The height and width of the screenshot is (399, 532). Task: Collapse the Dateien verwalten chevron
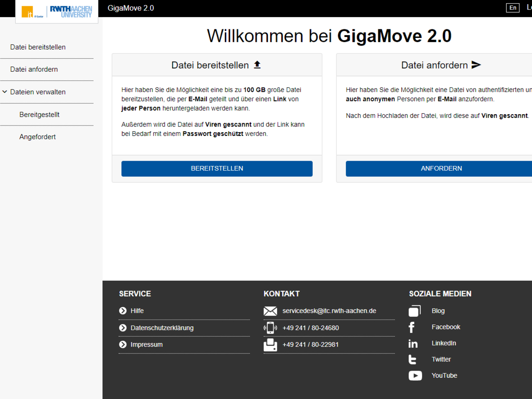[x=5, y=92]
